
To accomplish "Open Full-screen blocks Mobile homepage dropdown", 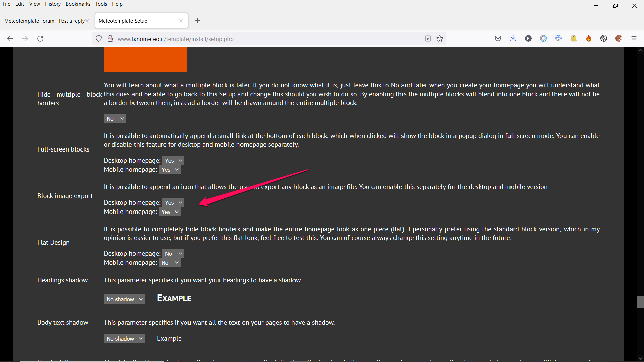I will pos(170,170).
